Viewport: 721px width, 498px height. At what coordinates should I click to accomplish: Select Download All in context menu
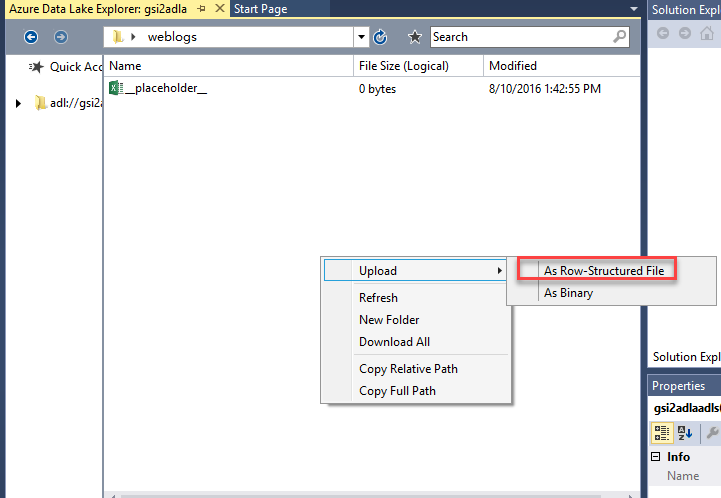click(x=394, y=341)
